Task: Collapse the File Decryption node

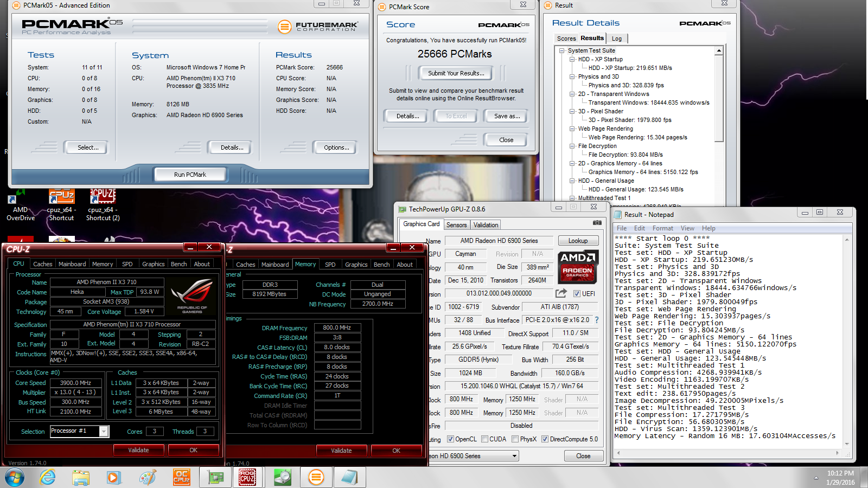Action: 572,146
